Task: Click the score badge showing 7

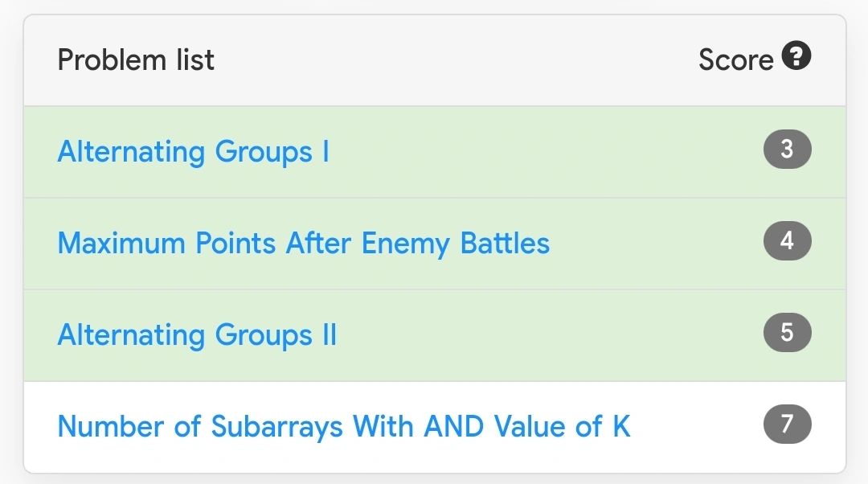Action: point(787,425)
